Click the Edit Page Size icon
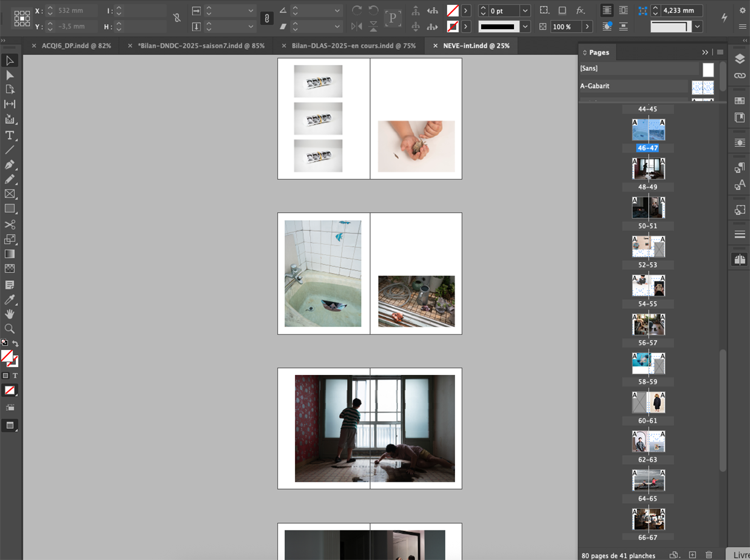 [x=674, y=555]
